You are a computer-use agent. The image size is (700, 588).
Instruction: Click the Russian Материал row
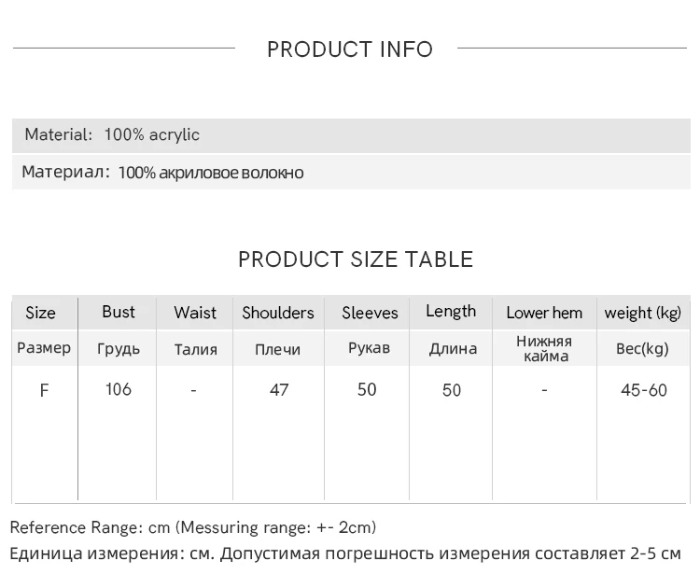coord(351,173)
